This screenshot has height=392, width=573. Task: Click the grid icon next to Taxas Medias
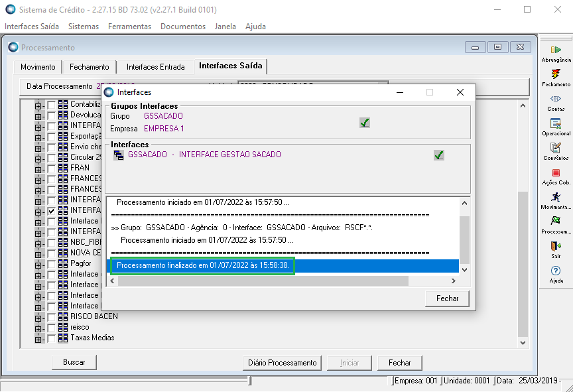pyautogui.click(x=63, y=338)
